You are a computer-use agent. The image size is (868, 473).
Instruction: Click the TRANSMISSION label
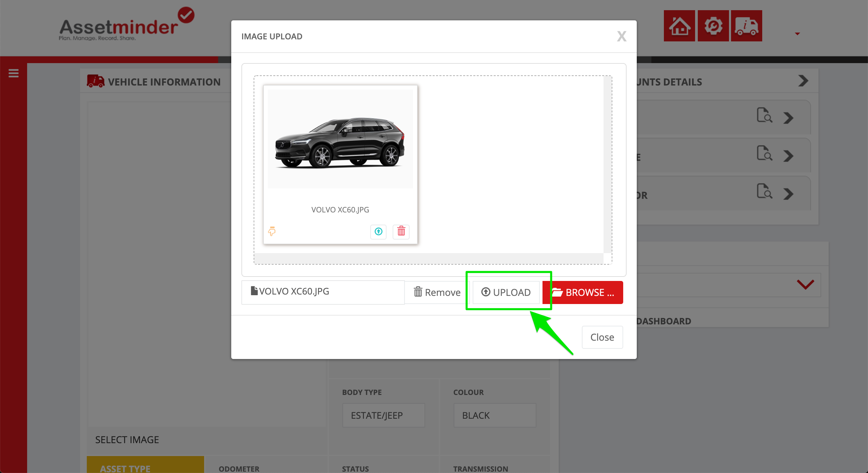pos(480,469)
